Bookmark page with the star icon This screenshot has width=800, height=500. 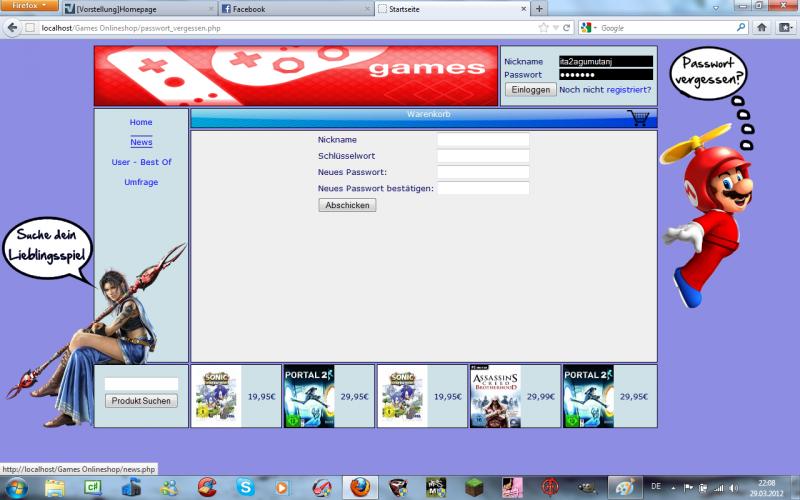(543, 28)
